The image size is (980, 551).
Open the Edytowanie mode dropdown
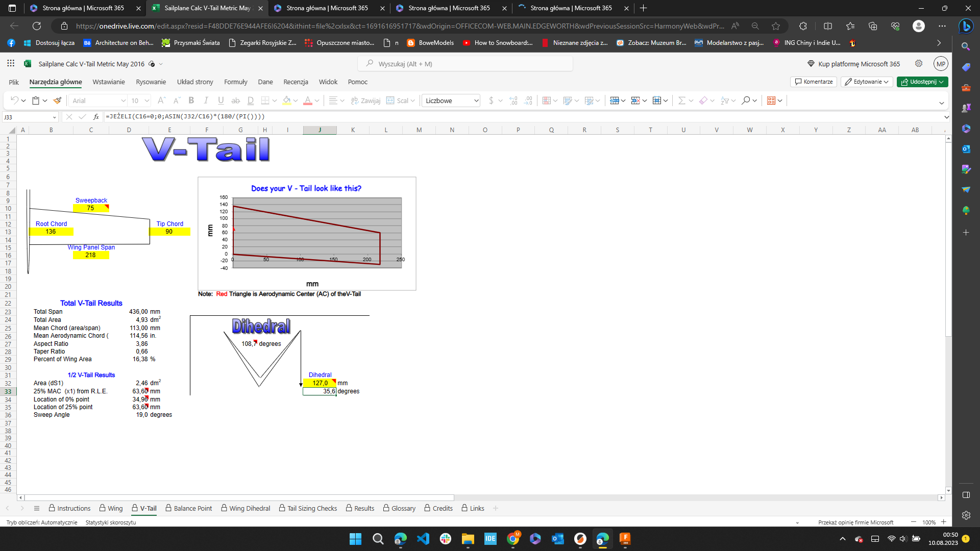coord(867,82)
